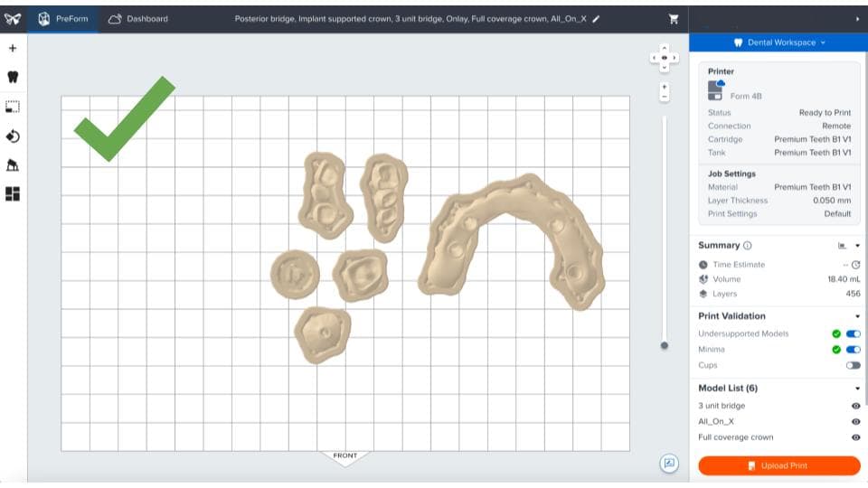Collapse the Model List section

point(857,389)
